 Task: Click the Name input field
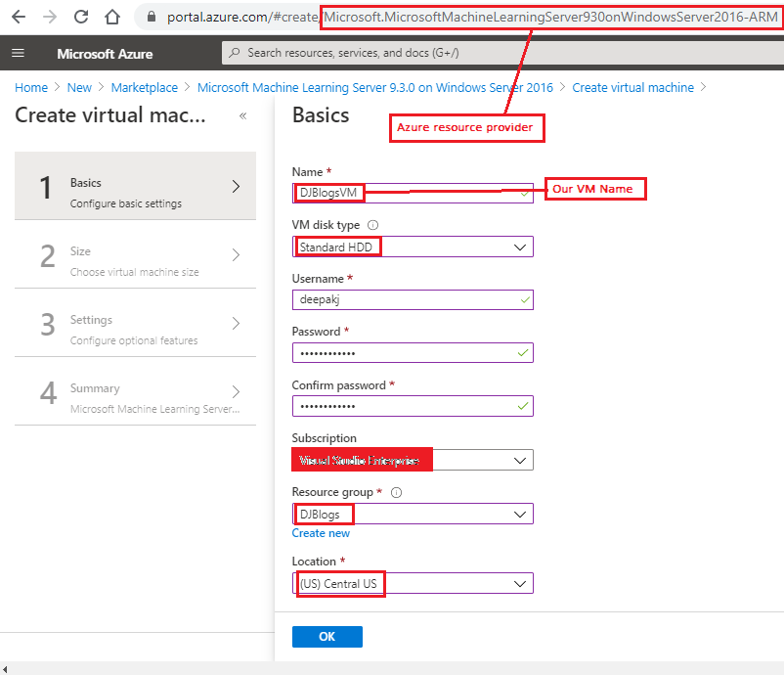(413, 193)
